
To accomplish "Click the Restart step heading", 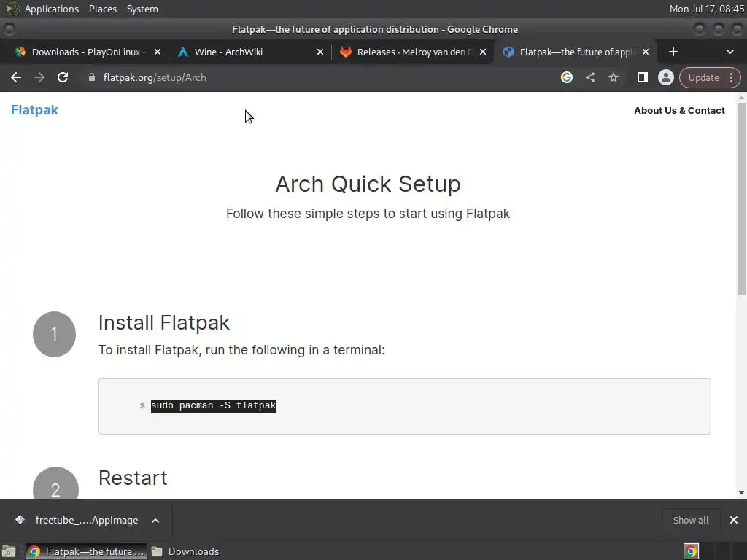I will 133,478.
